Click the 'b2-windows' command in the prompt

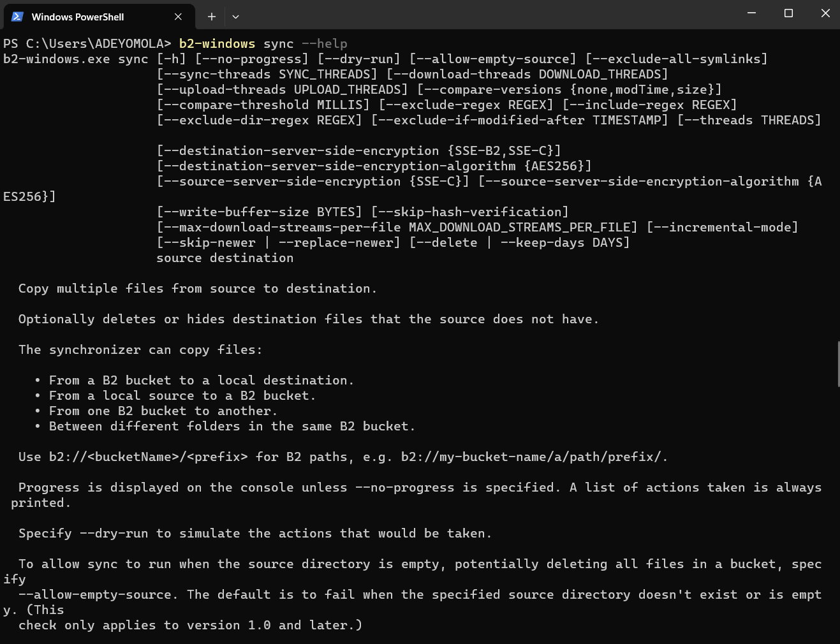[217, 43]
